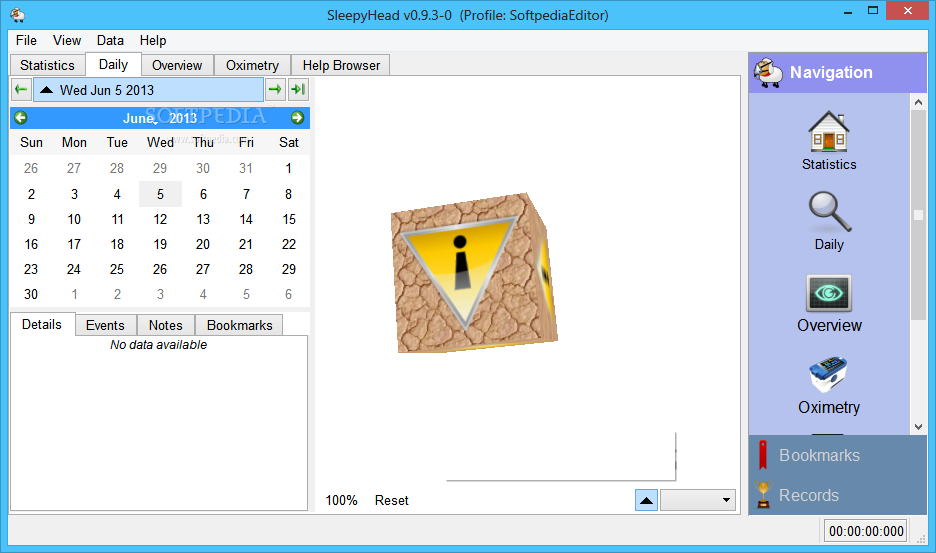Switch to the Help Browser tab
Image resolution: width=936 pixels, height=553 pixels.
341,65
